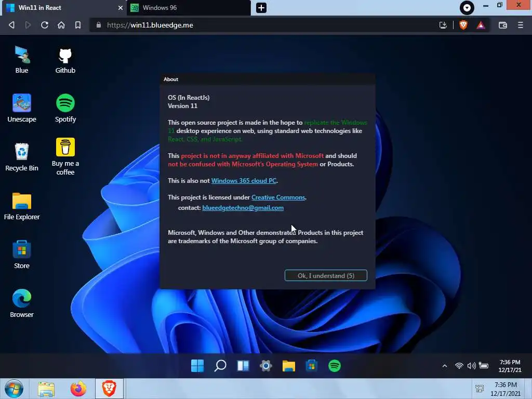Open Settings gear in Win11 taskbar
Image resolution: width=532 pixels, height=399 pixels.
(x=265, y=366)
